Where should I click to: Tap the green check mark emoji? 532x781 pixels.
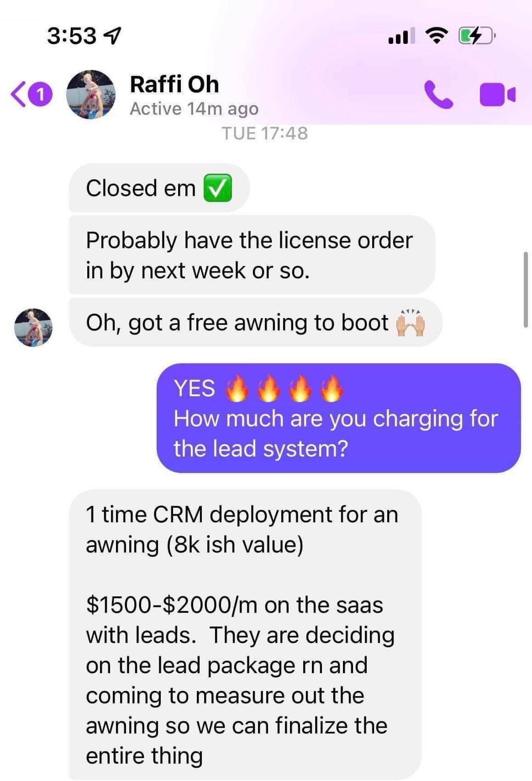[217, 188]
